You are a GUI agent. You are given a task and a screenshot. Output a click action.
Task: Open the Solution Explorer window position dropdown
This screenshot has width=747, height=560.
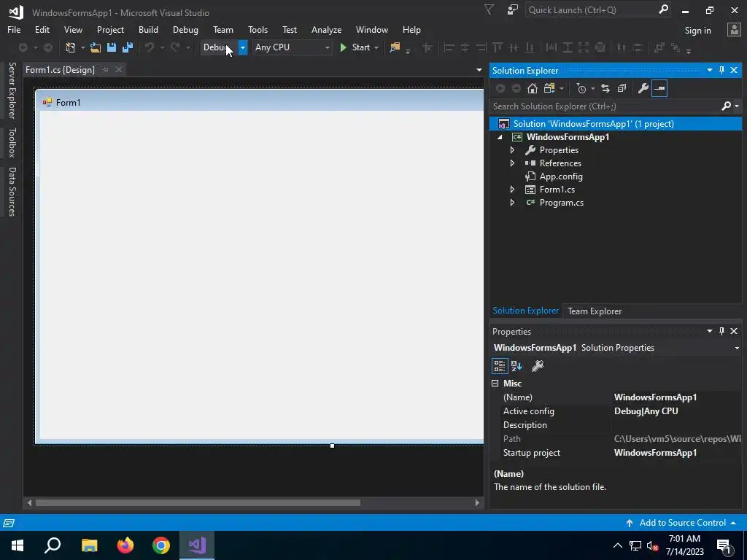click(x=709, y=71)
